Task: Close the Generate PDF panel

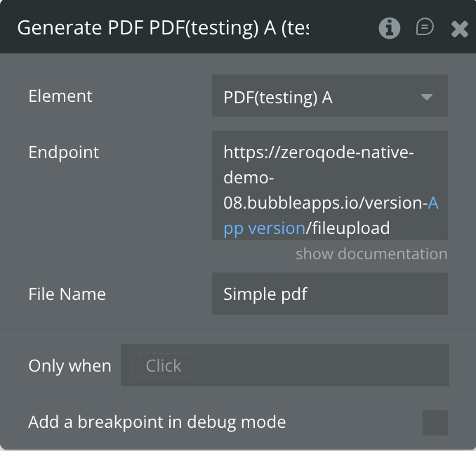Action: point(459,28)
